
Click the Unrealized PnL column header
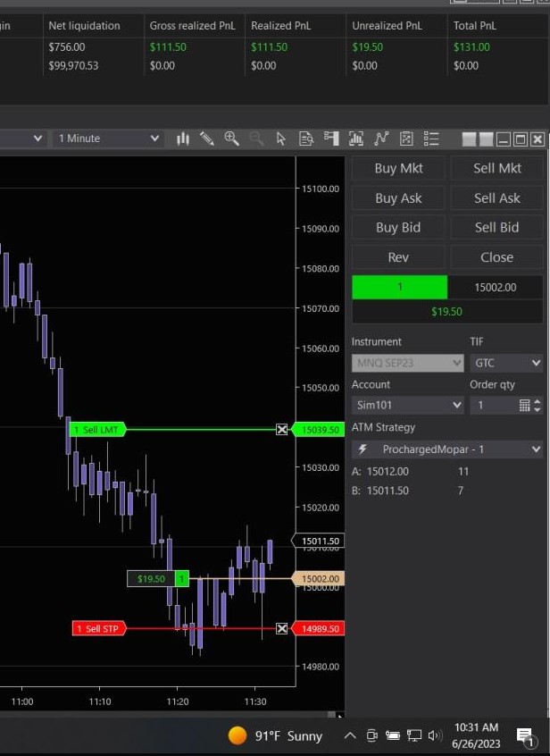(387, 26)
